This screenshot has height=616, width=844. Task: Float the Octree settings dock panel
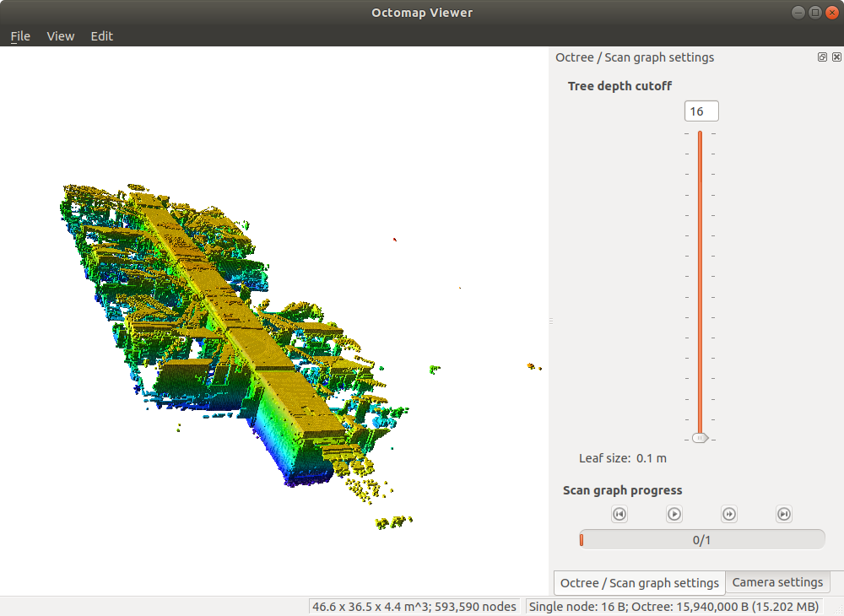[x=822, y=57]
